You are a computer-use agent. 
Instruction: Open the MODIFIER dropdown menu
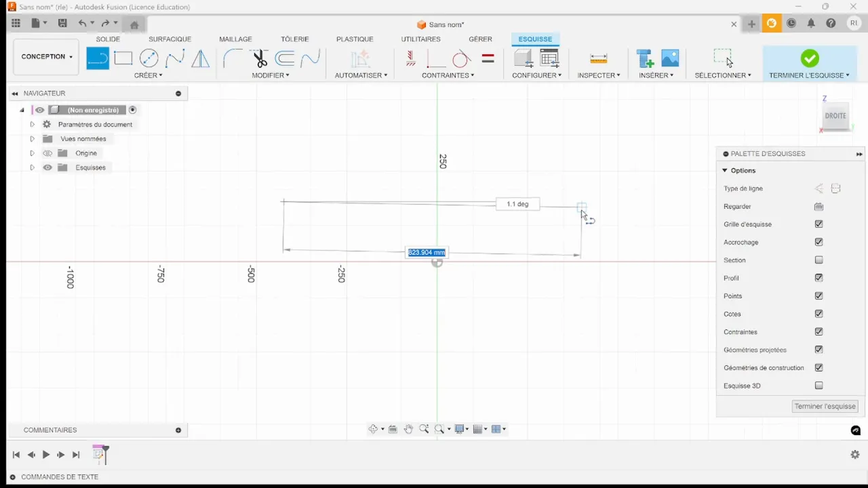(270, 75)
